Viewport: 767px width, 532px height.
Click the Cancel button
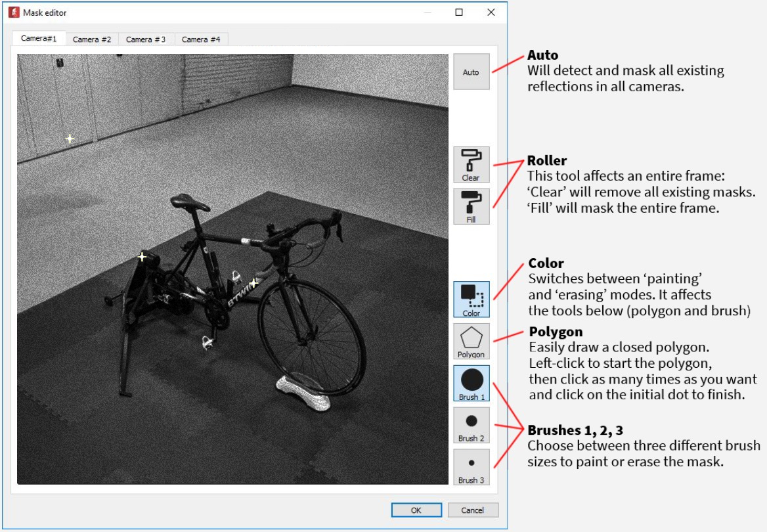point(473,510)
